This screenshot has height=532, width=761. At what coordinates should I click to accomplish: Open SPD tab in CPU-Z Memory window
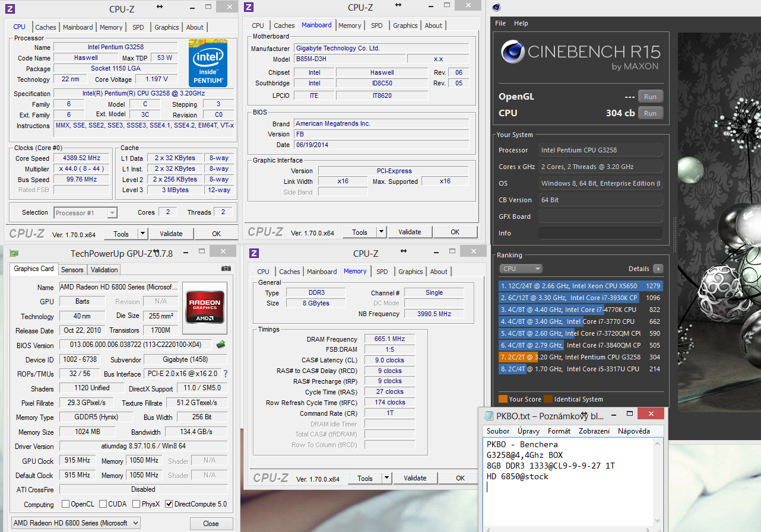(382, 272)
